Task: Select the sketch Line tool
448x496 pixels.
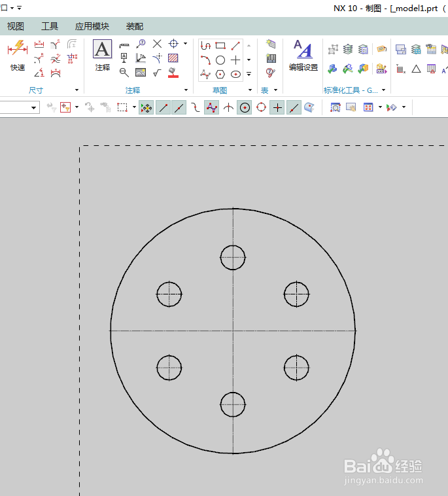Action: click(235, 46)
